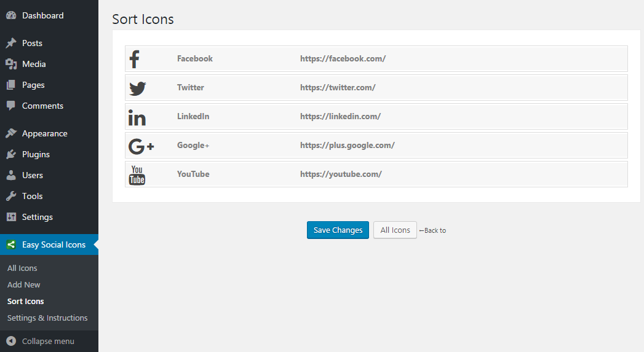The image size is (644, 352).
Task: Click the Collapse menu arrow icon
Action: point(11,341)
